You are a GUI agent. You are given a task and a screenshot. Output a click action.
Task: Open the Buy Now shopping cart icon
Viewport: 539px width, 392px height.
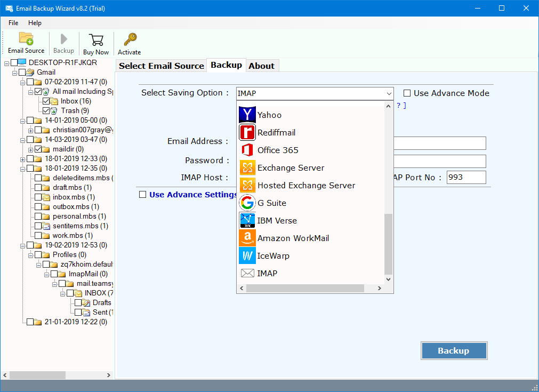pyautogui.click(x=96, y=40)
